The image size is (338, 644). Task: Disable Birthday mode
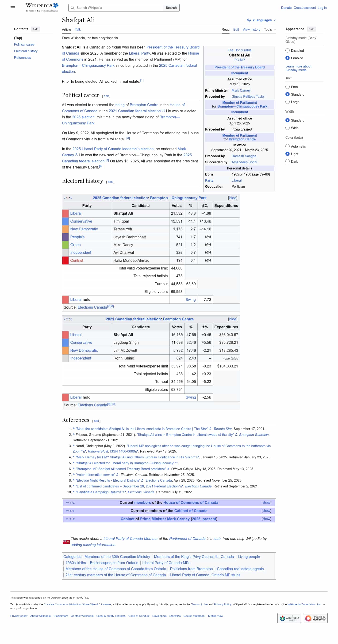click(x=287, y=50)
